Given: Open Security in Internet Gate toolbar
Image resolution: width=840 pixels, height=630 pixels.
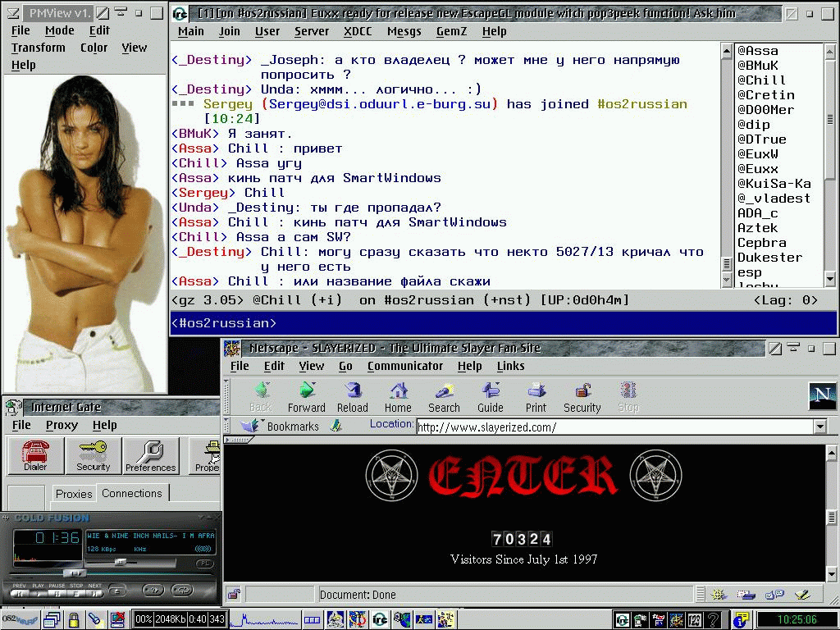Looking at the screenshot, I should point(94,455).
